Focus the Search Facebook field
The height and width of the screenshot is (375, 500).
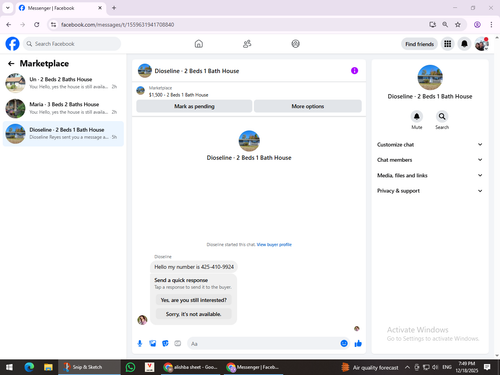[x=72, y=44]
